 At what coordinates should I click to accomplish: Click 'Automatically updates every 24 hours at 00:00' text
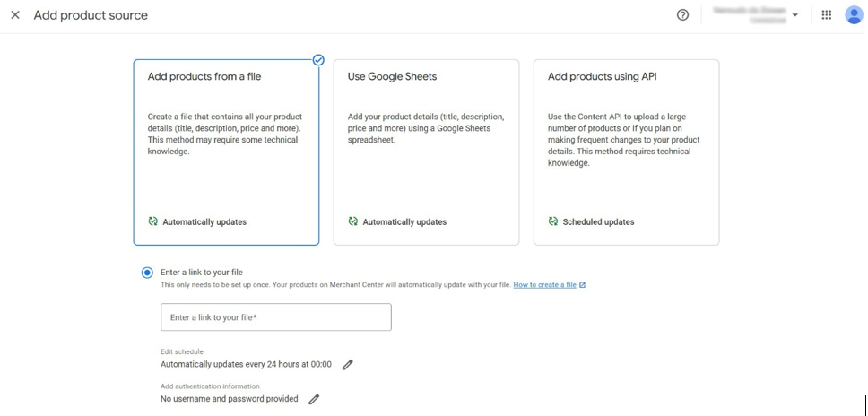pyautogui.click(x=246, y=364)
